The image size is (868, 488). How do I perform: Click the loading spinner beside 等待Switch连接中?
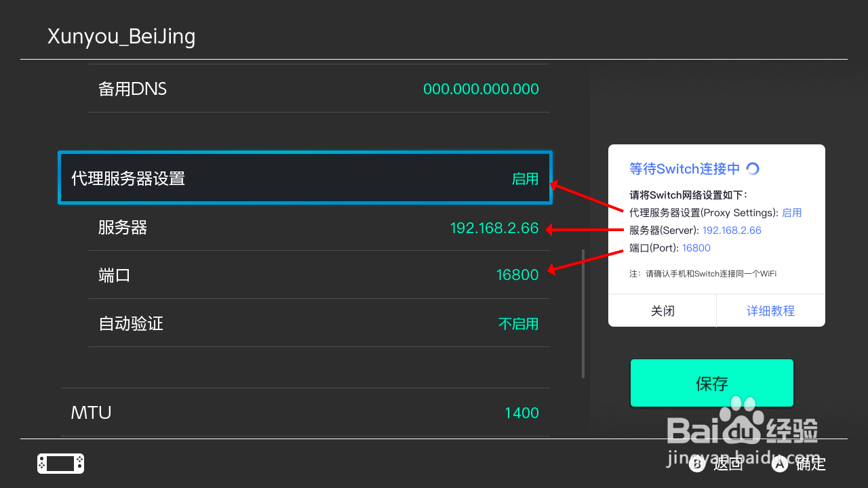(x=753, y=169)
